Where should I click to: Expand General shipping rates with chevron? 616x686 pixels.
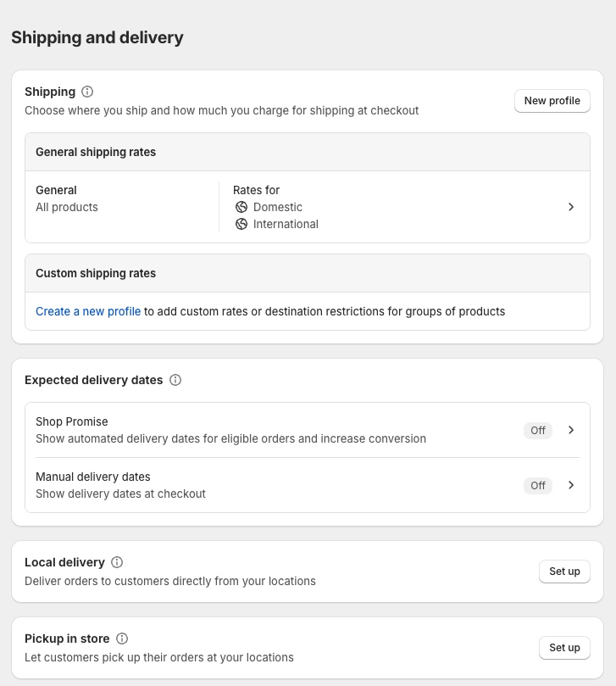point(571,207)
